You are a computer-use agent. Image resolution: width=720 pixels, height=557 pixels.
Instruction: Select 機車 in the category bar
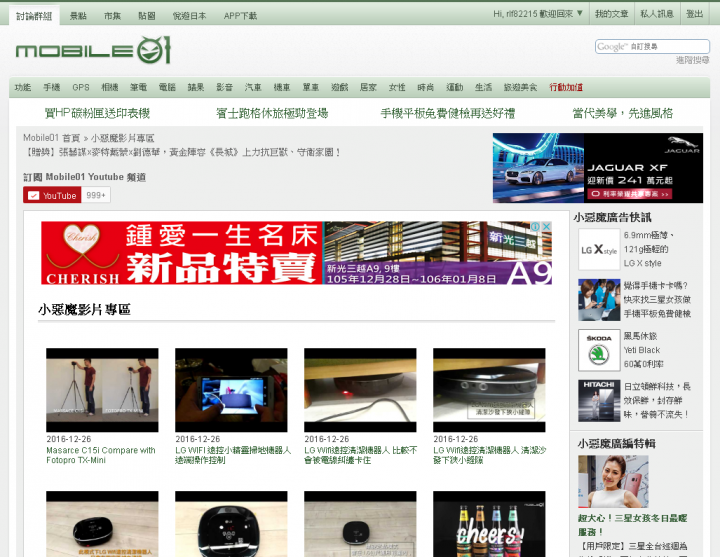[282, 87]
